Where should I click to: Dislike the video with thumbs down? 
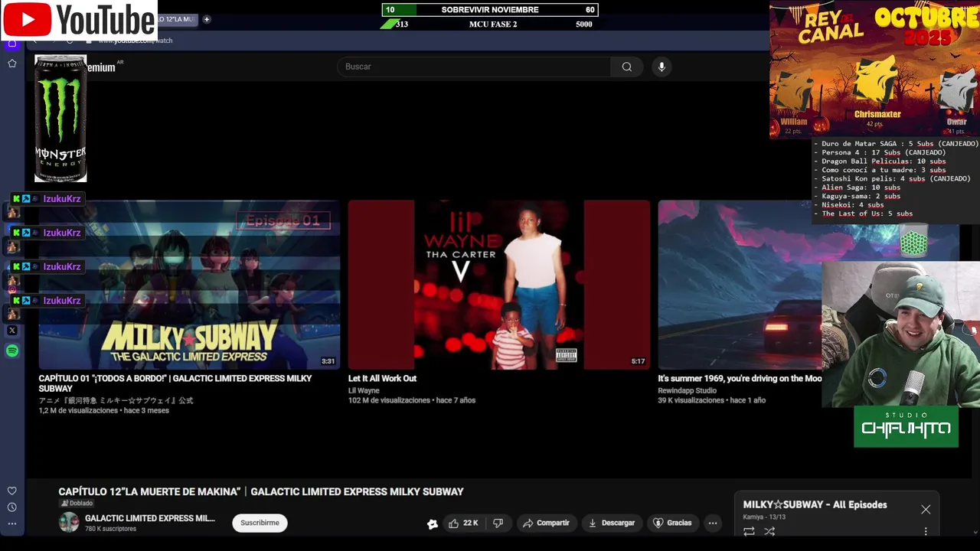[x=498, y=523]
